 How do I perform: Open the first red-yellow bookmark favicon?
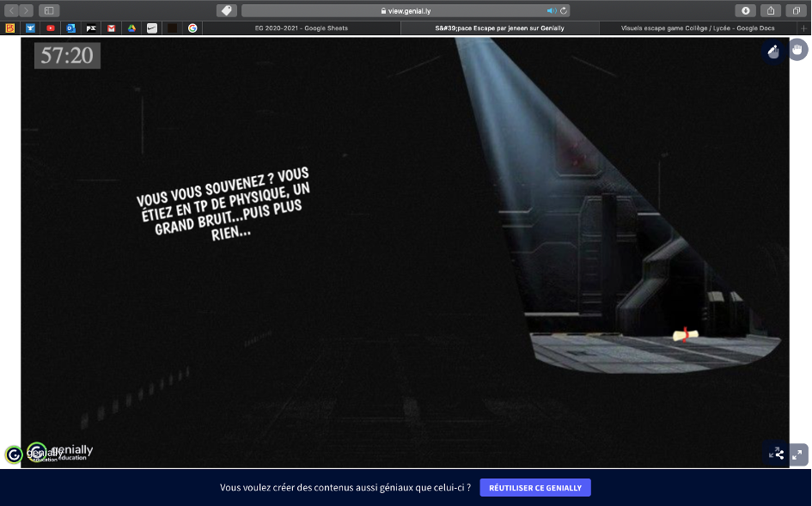point(9,28)
